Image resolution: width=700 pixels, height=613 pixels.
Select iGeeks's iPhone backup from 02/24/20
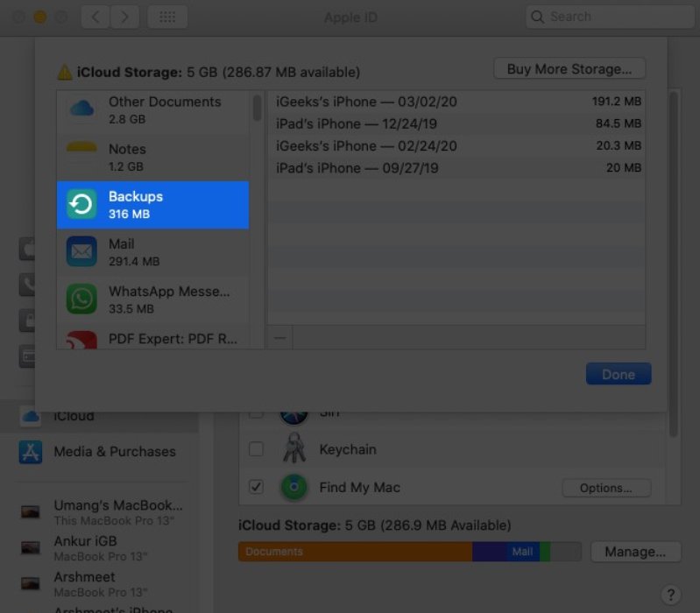pyautogui.click(x=456, y=146)
